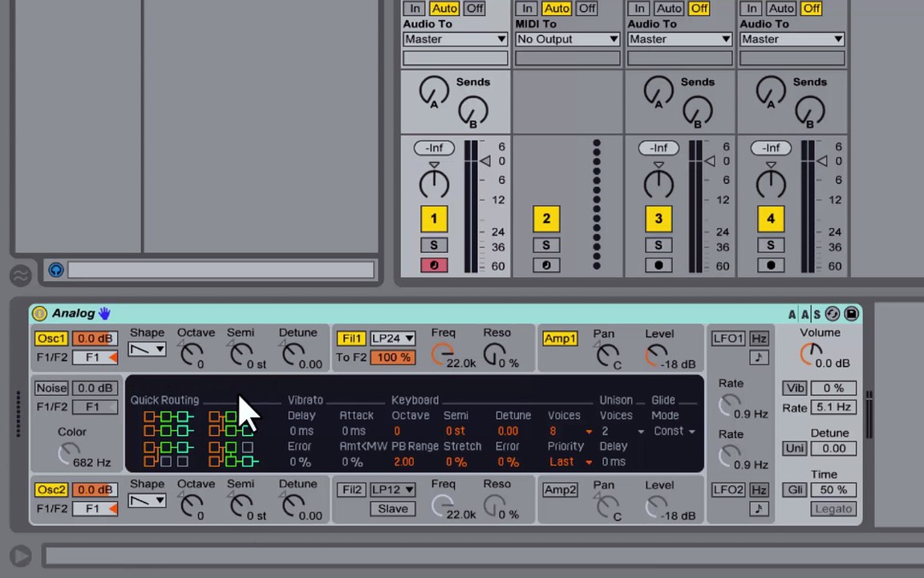This screenshot has width=924, height=578.
Task: Click track 1 volume fader handle
Action: tap(485, 161)
